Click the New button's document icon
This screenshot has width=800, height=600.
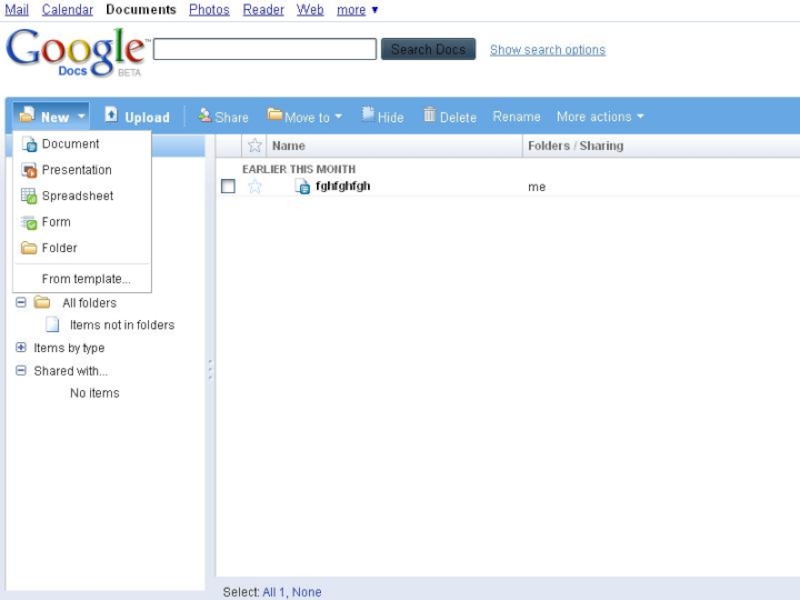pyautogui.click(x=27, y=115)
